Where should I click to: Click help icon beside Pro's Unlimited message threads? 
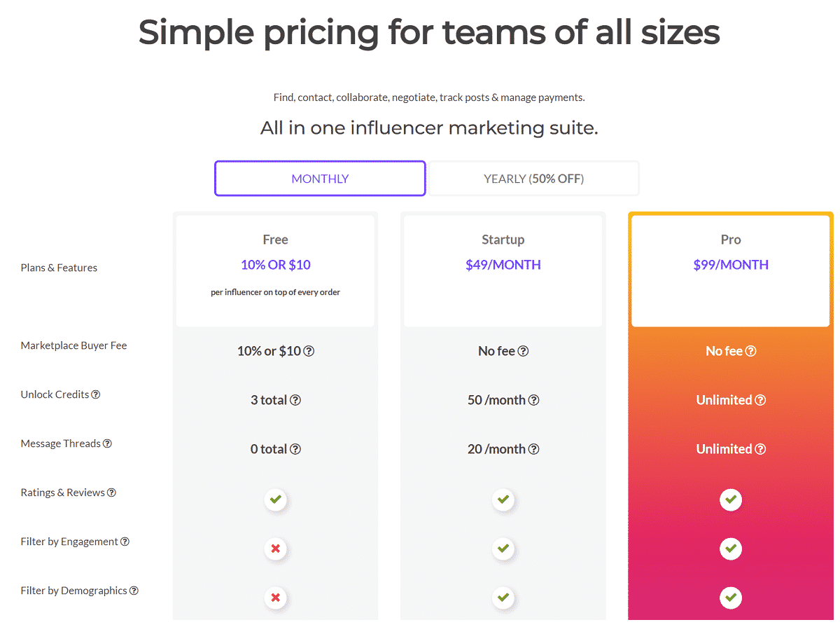[760, 449]
